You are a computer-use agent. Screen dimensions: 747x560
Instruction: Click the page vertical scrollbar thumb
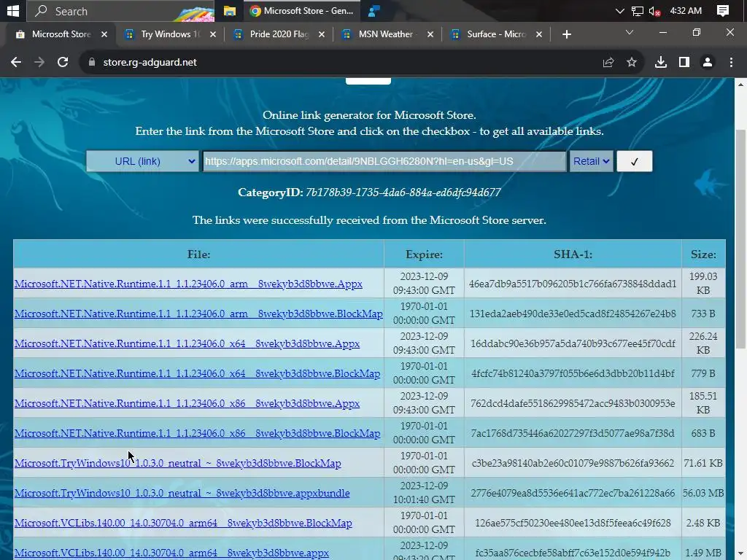(x=740, y=239)
